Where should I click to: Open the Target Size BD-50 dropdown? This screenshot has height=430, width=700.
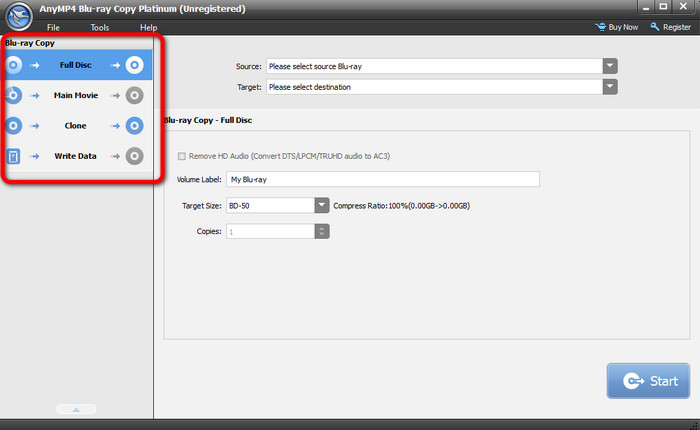(321, 205)
